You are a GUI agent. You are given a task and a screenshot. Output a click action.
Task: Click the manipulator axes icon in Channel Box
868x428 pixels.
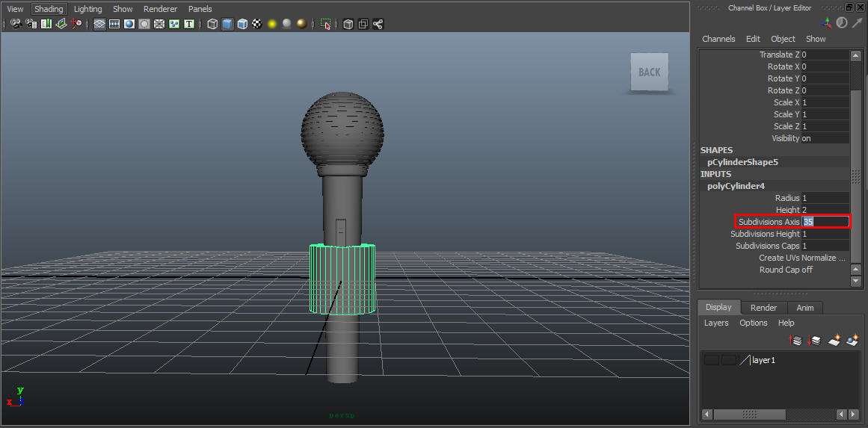826,22
